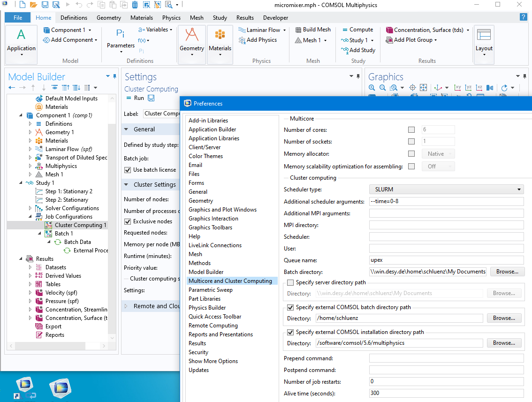
Task: Switch to the Physics ribbon tab
Action: [171, 18]
